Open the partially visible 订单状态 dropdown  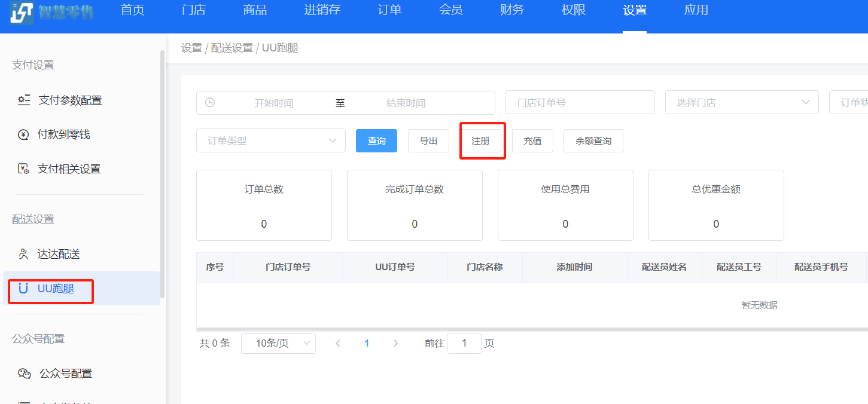pyautogui.click(x=848, y=102)
